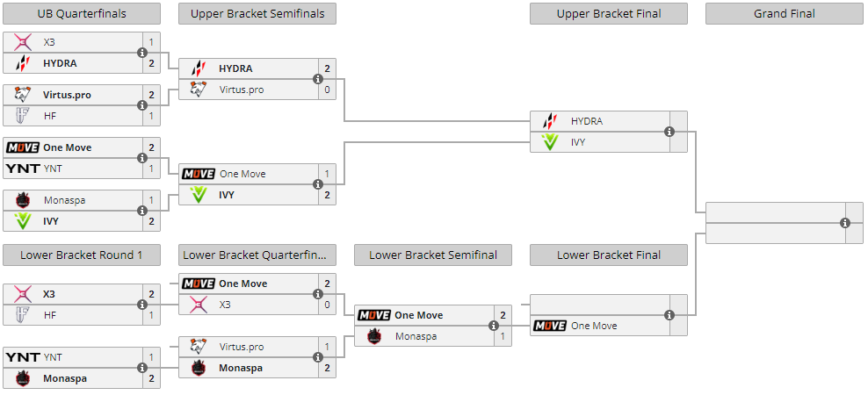Viewport: 868px width, 395px height.
Task: Click Virtus.pro team name in UB Quarterfinals
Action: 67,95
